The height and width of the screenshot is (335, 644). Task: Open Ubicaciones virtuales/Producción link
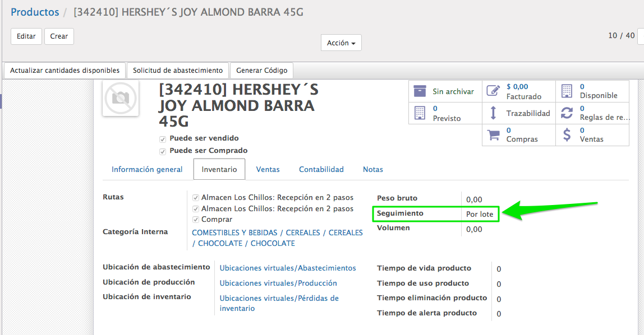(278, 283)
